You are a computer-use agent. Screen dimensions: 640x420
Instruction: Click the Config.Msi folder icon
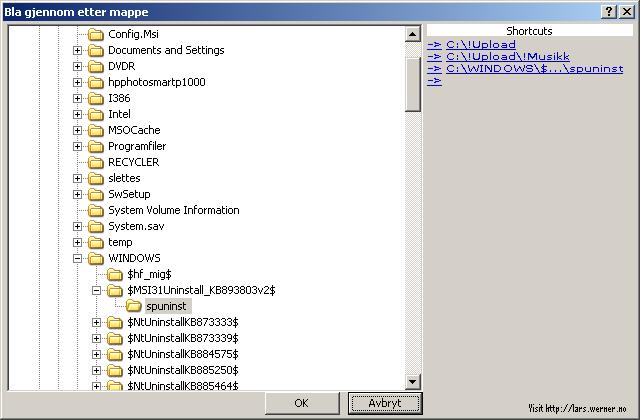point(96,34)
